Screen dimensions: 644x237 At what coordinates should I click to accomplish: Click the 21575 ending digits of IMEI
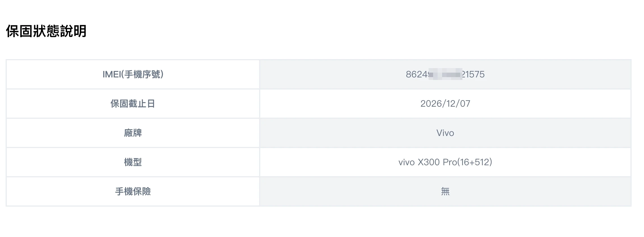point(473,74)
